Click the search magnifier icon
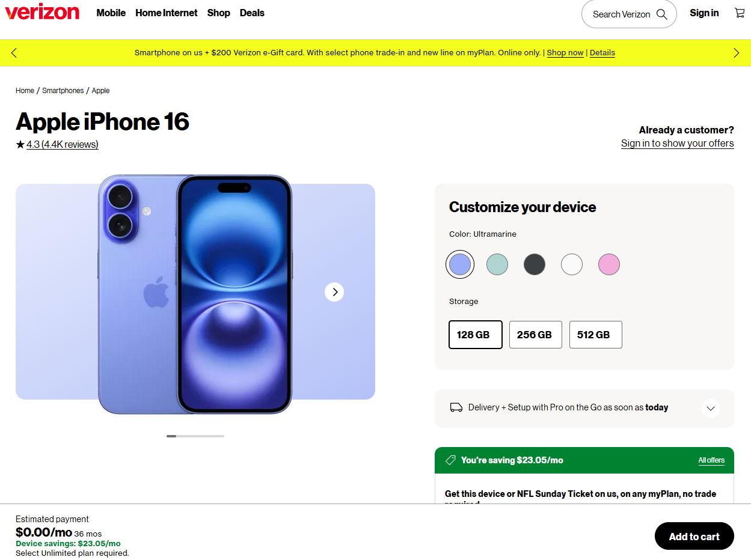 pyautogui.click(x=661, y=14)
